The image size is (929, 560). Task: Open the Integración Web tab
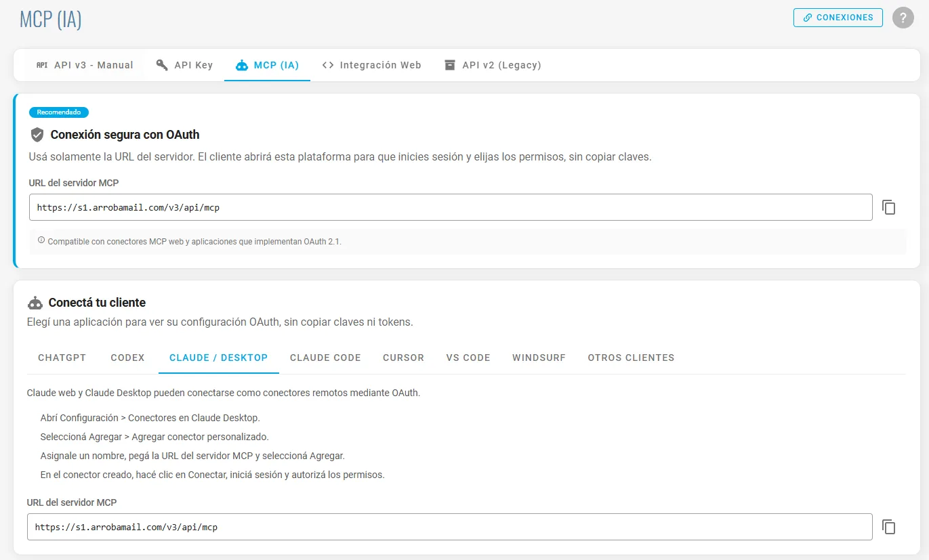(x=371, y=65)
